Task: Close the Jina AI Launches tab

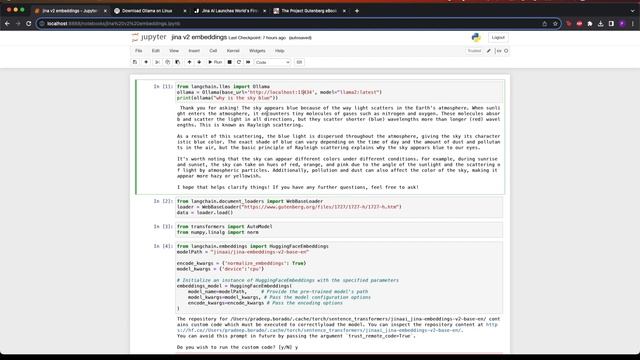Action: point(264,11)
